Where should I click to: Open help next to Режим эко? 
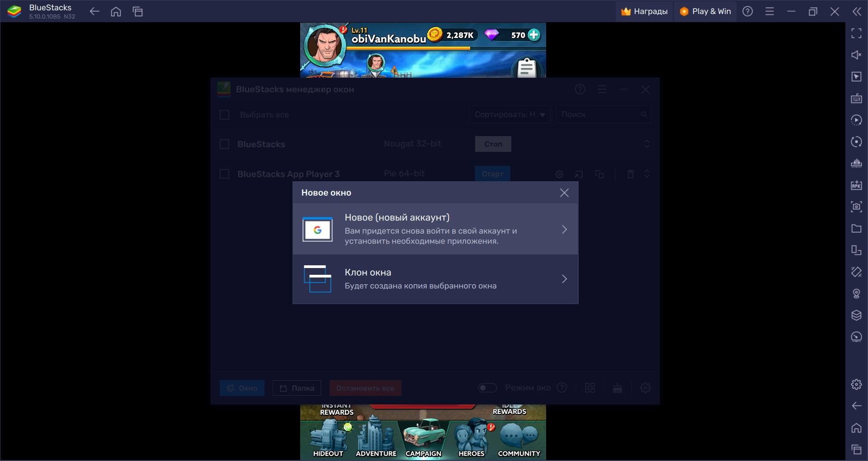[562, 388]
